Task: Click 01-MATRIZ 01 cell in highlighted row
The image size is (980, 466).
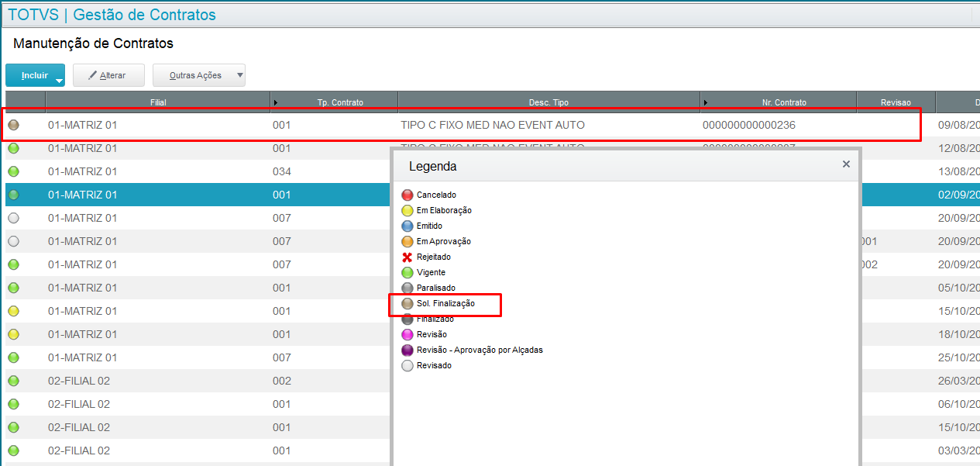Action: (83, 195)
